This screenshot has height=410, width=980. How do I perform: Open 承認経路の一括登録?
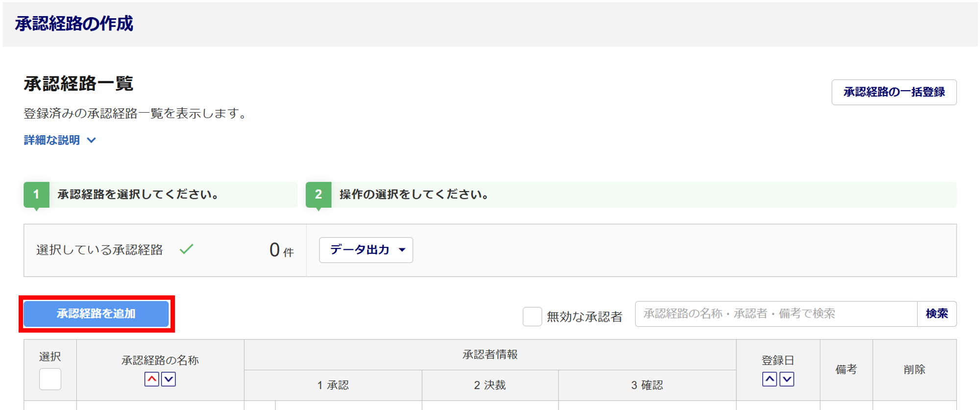894,92
